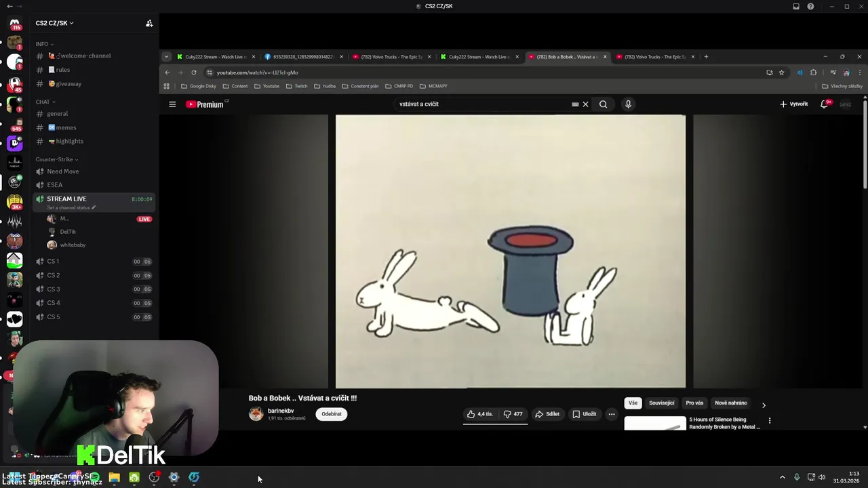Open the Discord inbox icon in title bar
Viewport: 868px width, 488px height.
point(796,6)
